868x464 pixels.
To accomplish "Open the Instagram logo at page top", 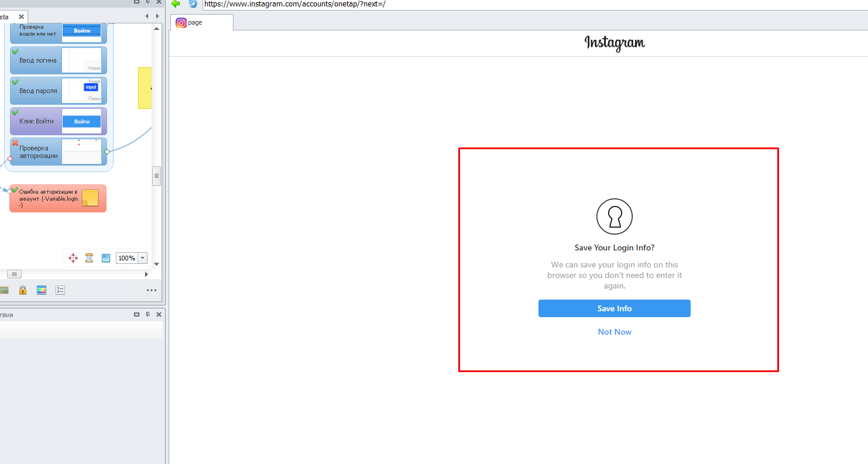I will coord(615,43).
